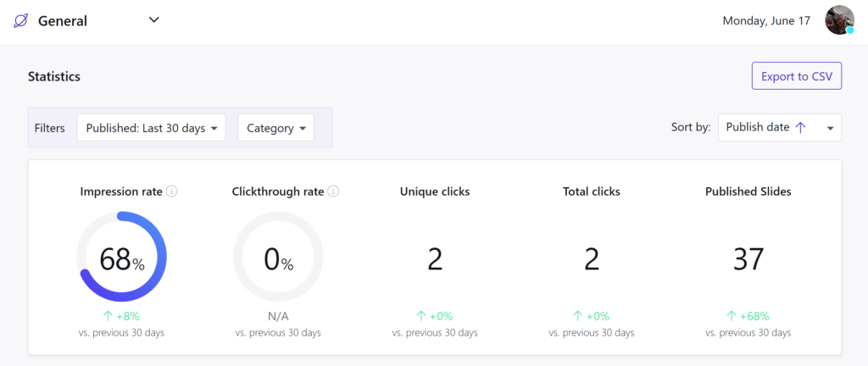This screenshot has height=366, width=868.
Task: Open the user profile avatar
Action: [839, 20]
